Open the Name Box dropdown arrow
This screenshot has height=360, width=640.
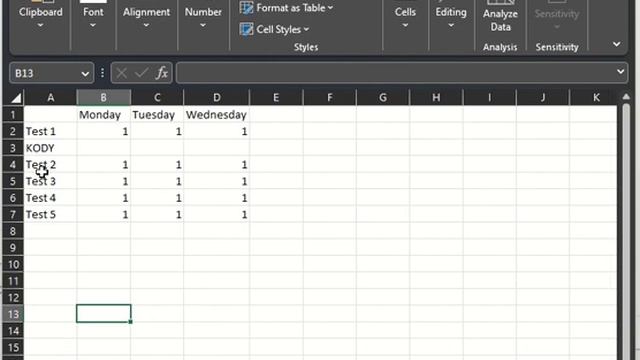tap(85, 74)
